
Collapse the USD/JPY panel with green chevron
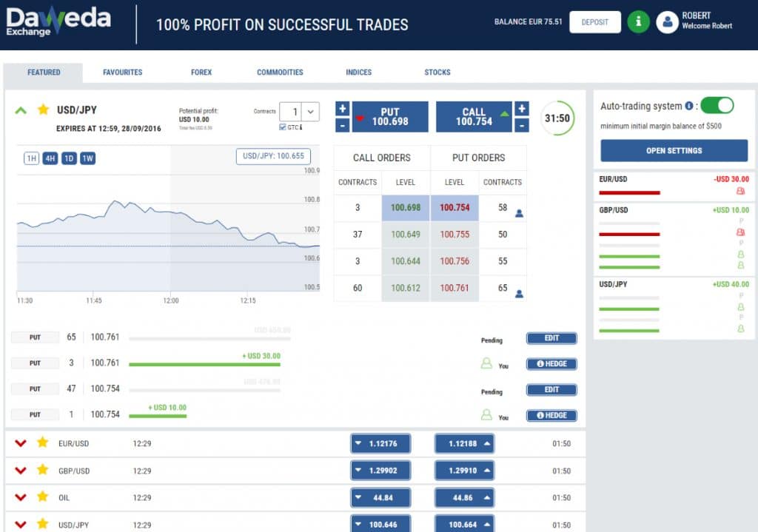click(21, 110)
